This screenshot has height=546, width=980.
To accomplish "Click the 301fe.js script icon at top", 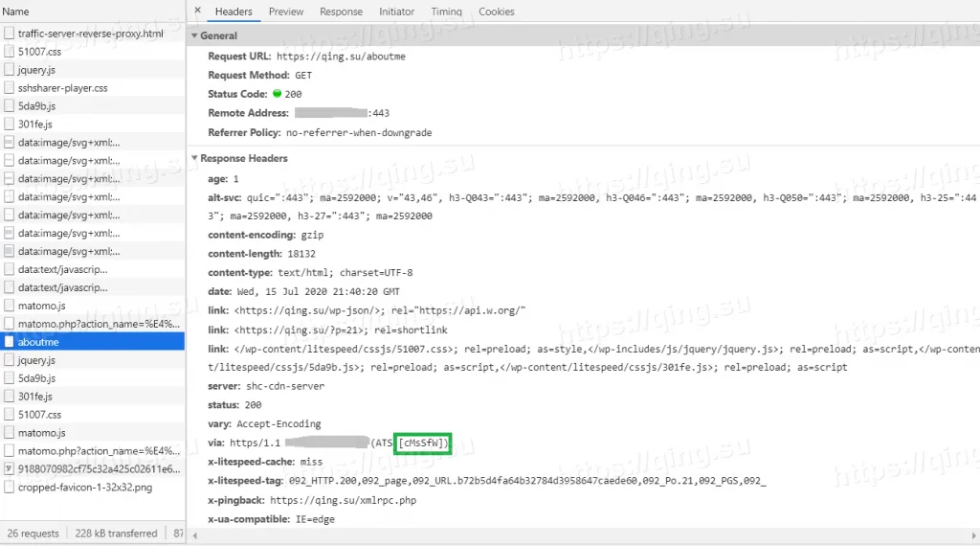I will click(9, 125).
